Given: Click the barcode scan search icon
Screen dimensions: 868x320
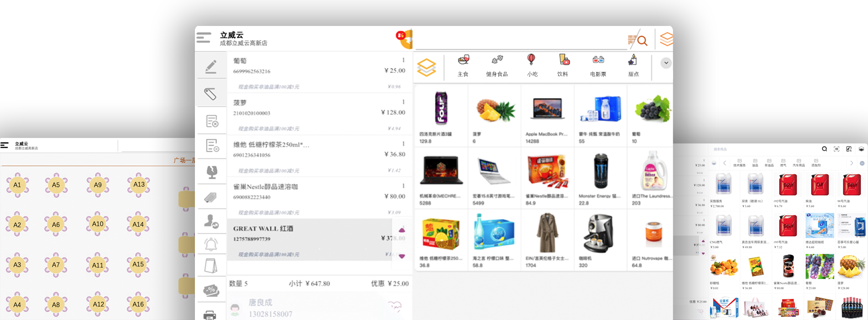Looking at the screenshot, I should (x=638, y=40).
